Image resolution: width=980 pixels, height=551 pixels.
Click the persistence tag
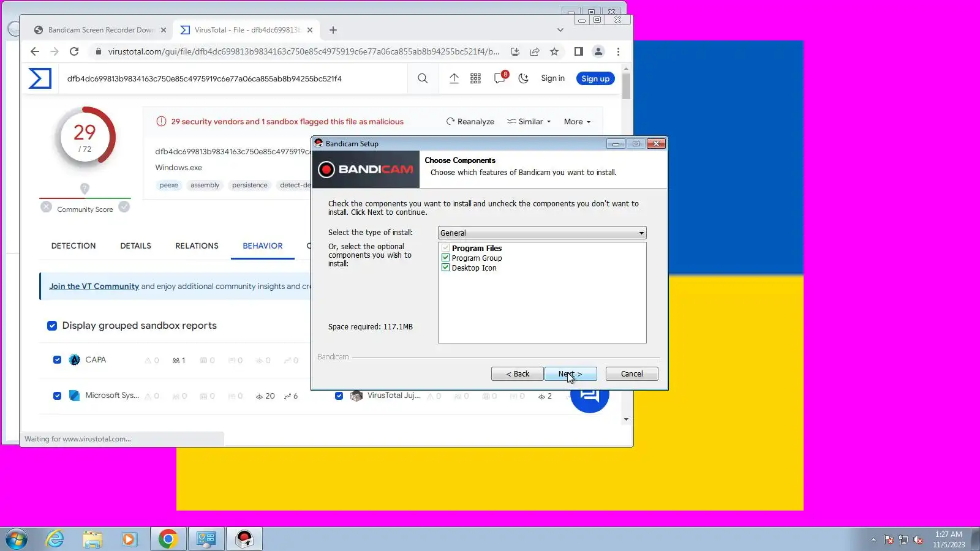pos(250,186)
